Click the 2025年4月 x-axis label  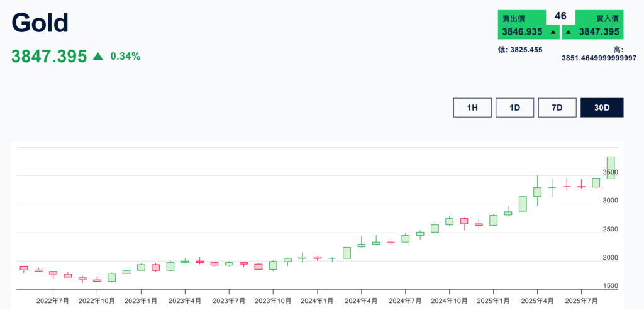tap(537, 301)
